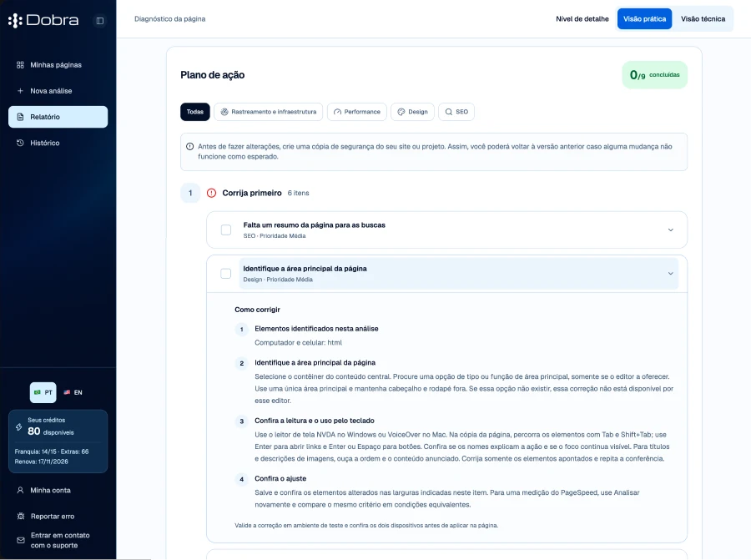Screen dimensions: 751x560
Task: Select PT language option
Action: click(43, 392)
